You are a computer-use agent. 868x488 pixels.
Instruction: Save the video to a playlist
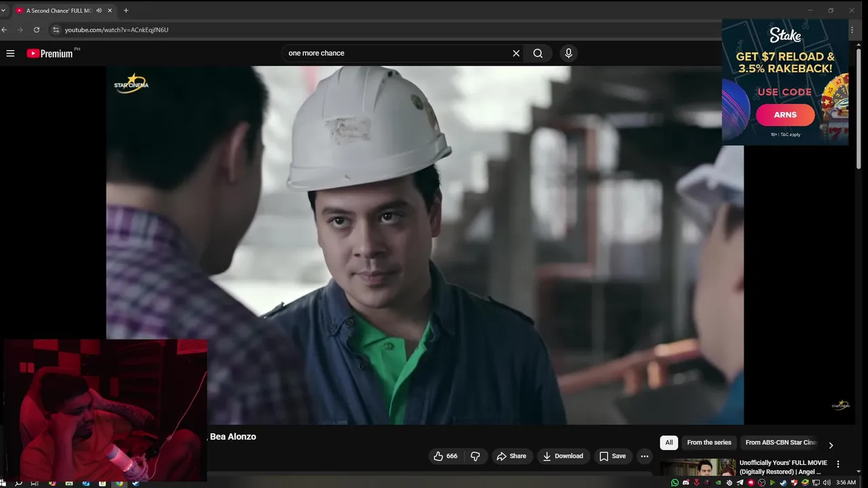612,456
